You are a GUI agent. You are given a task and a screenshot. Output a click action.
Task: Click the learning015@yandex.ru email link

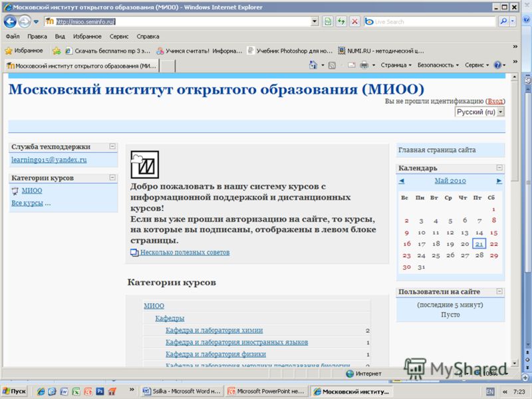tap(49, 160)
